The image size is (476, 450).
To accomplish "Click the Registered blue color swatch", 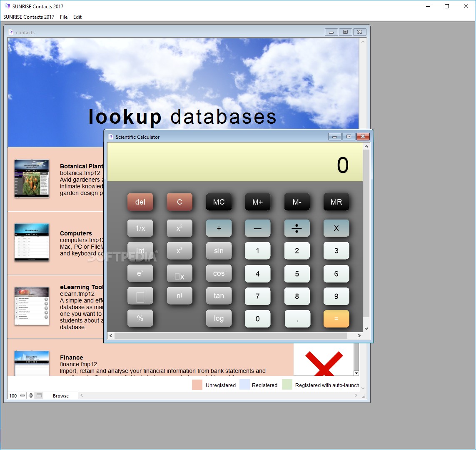I will coord(244,385).
